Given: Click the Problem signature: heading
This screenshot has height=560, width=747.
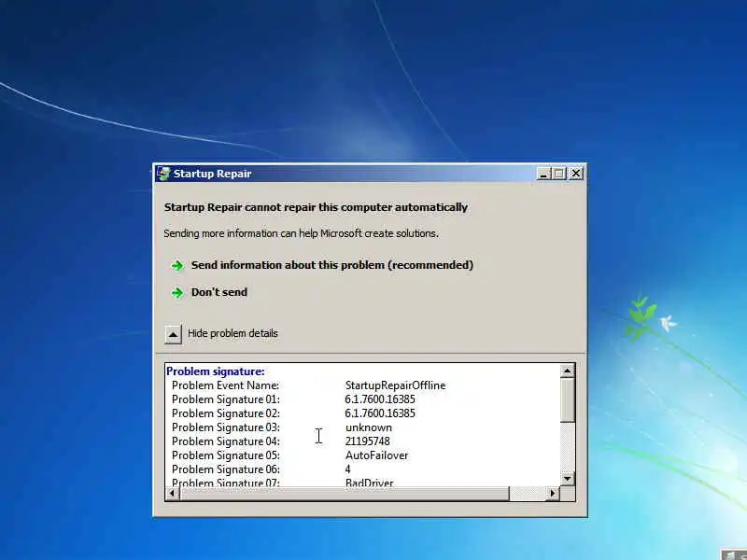Looking at the screenshot, I should (216, 371).
